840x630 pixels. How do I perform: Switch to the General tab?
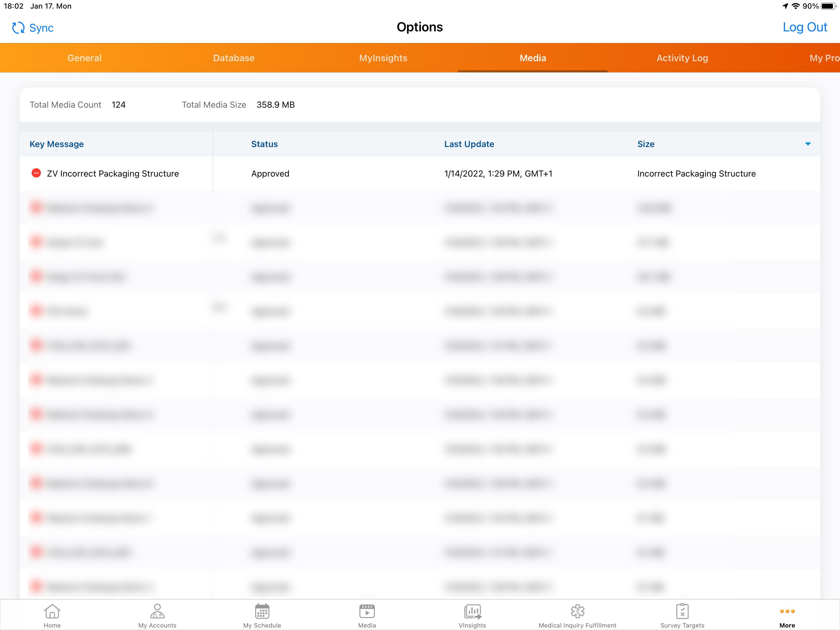(x=84, y=58)
